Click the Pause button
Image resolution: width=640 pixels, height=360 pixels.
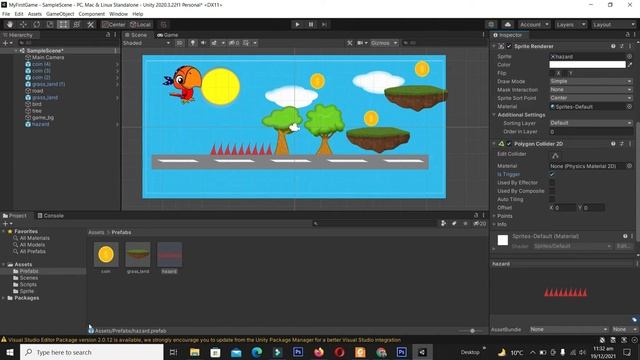click(311, 24)
